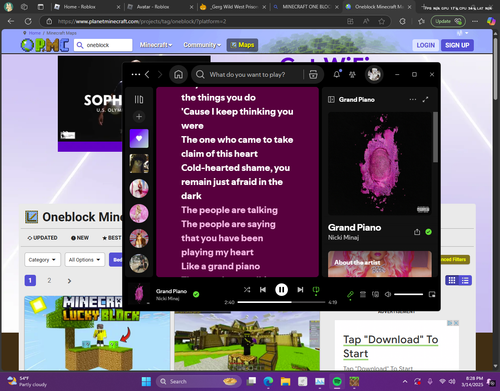Select the Maps tab on Planet Minecraft
500x391 pixels.
(242, 45)
